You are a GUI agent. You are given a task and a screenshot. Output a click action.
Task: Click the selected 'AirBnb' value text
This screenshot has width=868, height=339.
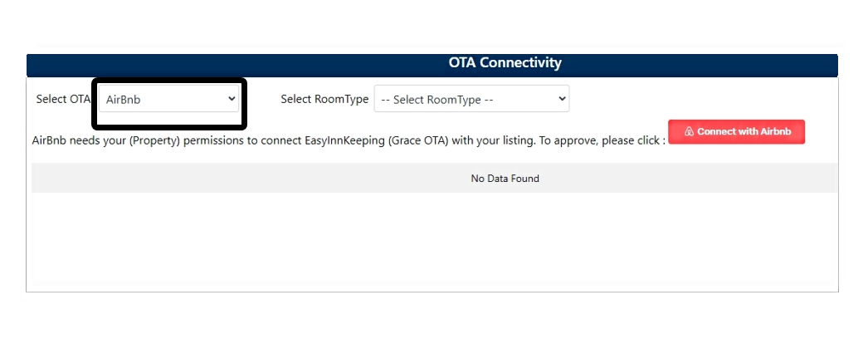point(124,100)
